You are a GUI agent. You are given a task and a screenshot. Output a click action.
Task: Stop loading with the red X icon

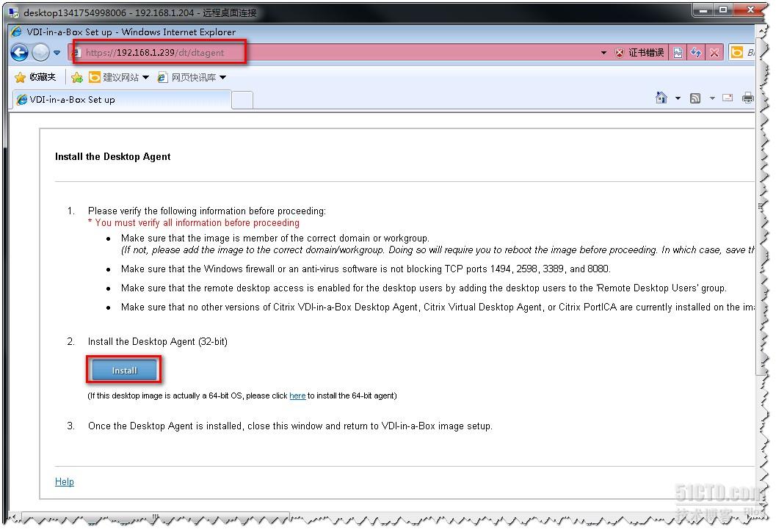tap(714, 52)
